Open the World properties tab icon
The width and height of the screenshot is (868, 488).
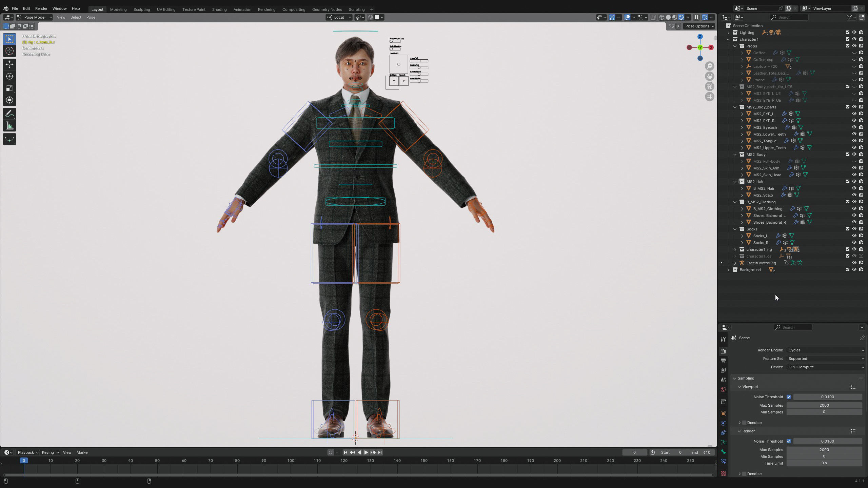coord(723,389)
